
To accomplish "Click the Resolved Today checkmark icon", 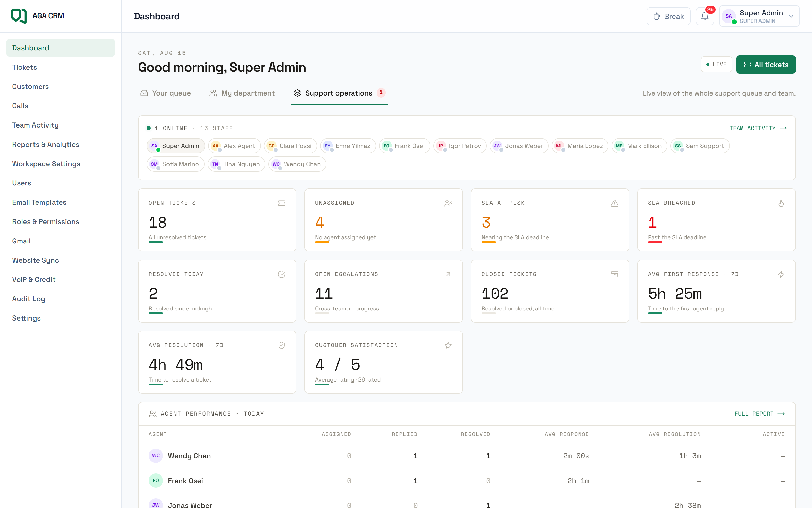I will (x=281, y=275).
